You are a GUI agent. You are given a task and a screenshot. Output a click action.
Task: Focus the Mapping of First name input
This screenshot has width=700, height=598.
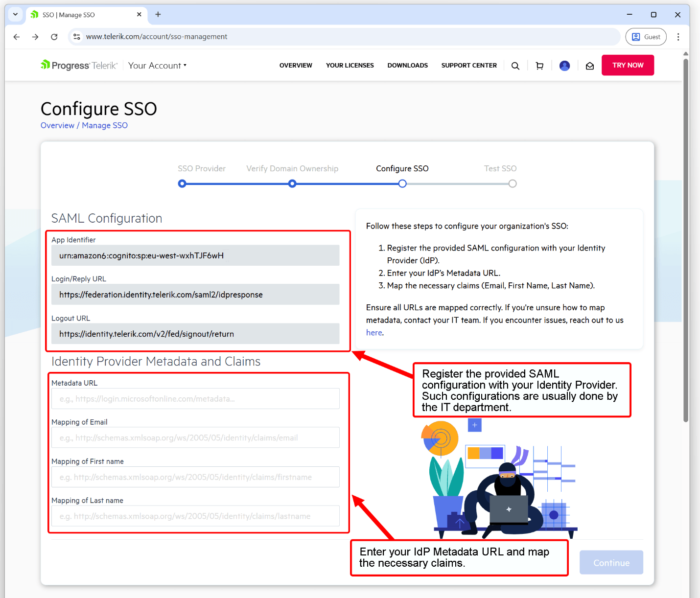[x=195, y=477]
